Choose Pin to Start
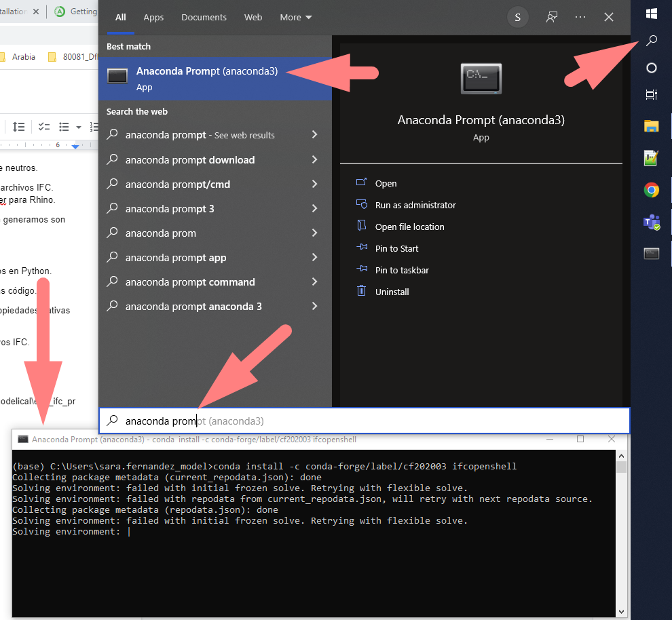Screen dimensions: 672x620 tap(387, 248)
